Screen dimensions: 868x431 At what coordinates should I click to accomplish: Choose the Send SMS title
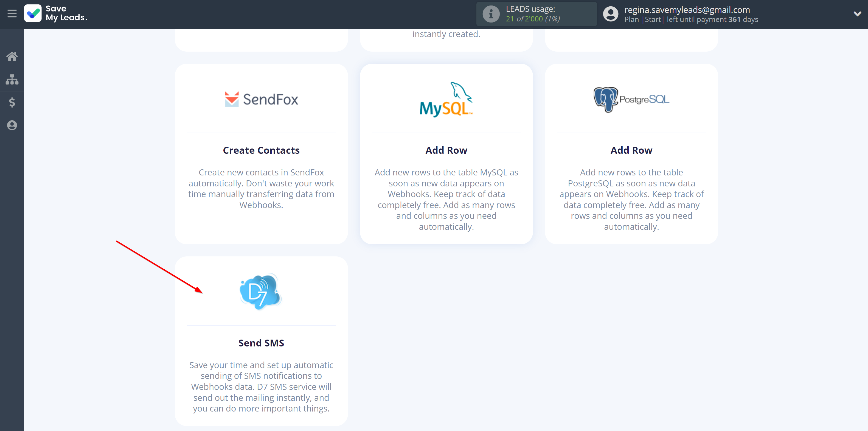261,343
